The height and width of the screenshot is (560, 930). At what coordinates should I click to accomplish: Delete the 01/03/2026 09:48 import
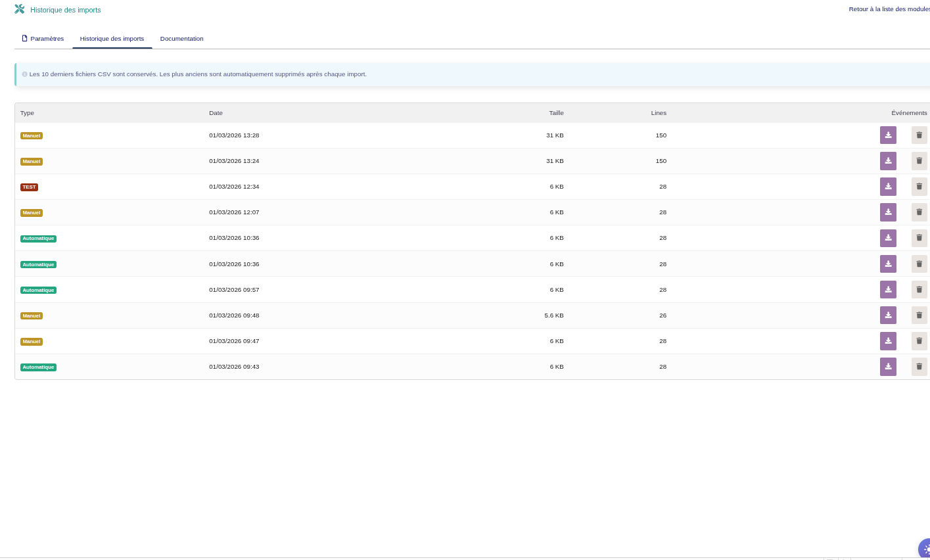tap(919, 315)
